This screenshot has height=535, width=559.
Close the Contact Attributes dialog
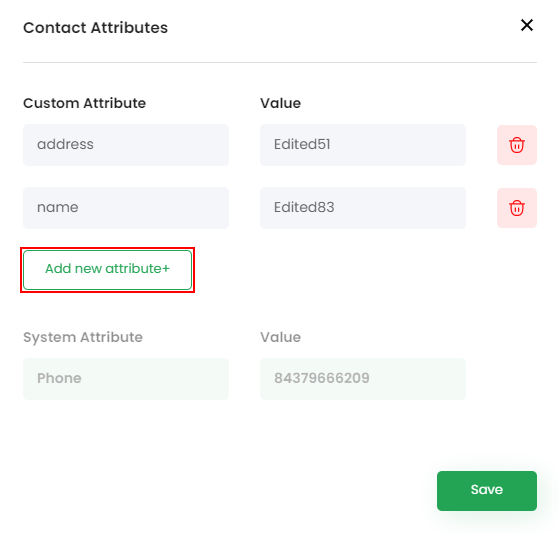pyautogui.click(x=527, y=25)
